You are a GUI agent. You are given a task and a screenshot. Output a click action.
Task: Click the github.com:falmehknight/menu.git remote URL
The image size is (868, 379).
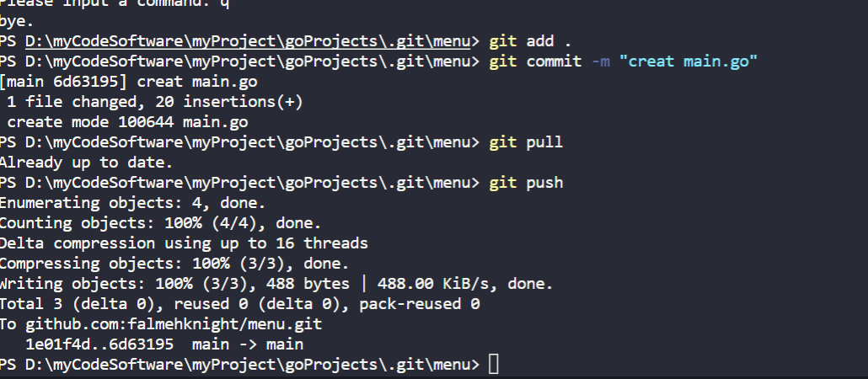174,324
